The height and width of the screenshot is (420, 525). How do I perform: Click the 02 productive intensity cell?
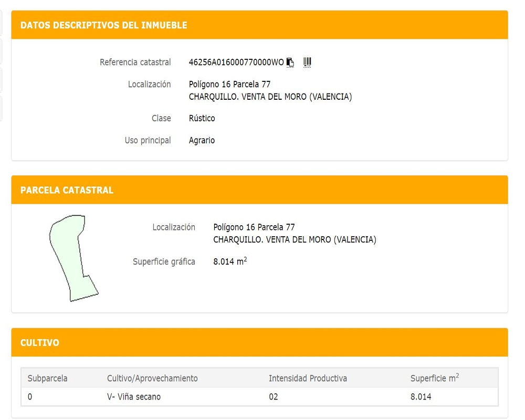[x=273, y=397]
